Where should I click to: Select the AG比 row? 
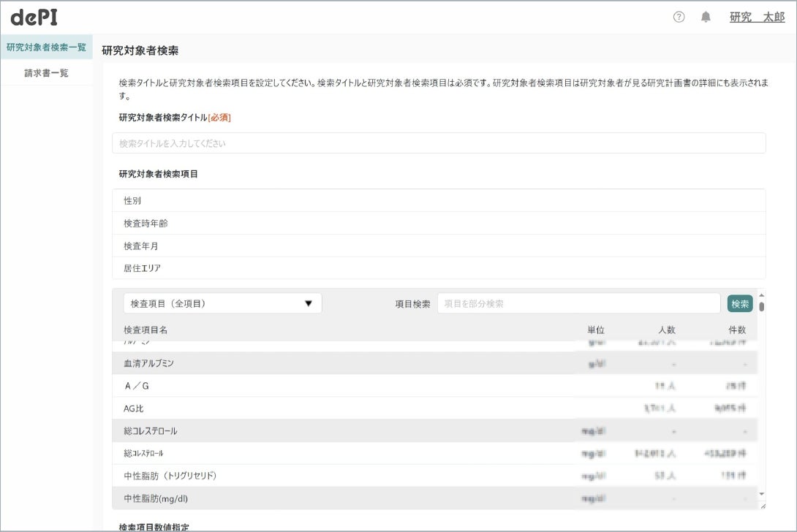click(x=434, y=408)
